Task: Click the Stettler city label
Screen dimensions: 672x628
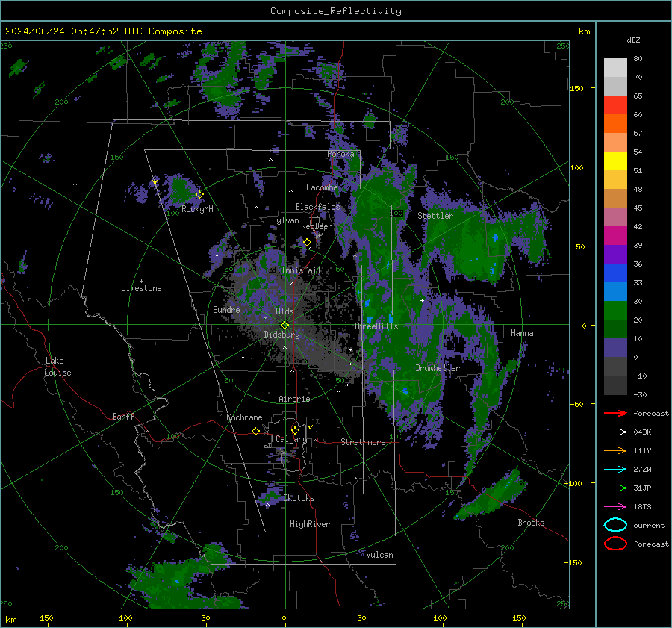Action: point(435,216)
